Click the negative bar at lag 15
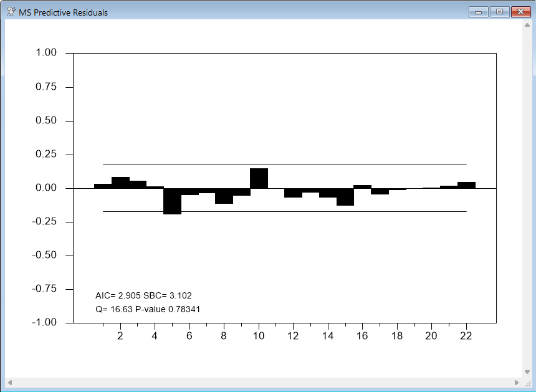The image size is (536, 392). click(345, 196)
